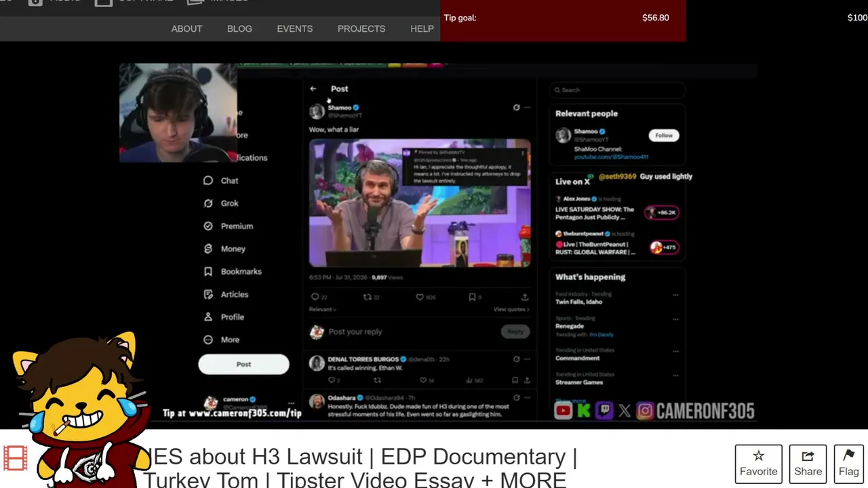Open the BLOG menu item
Screen dimensions: 868x488
[x=239, y=28]
